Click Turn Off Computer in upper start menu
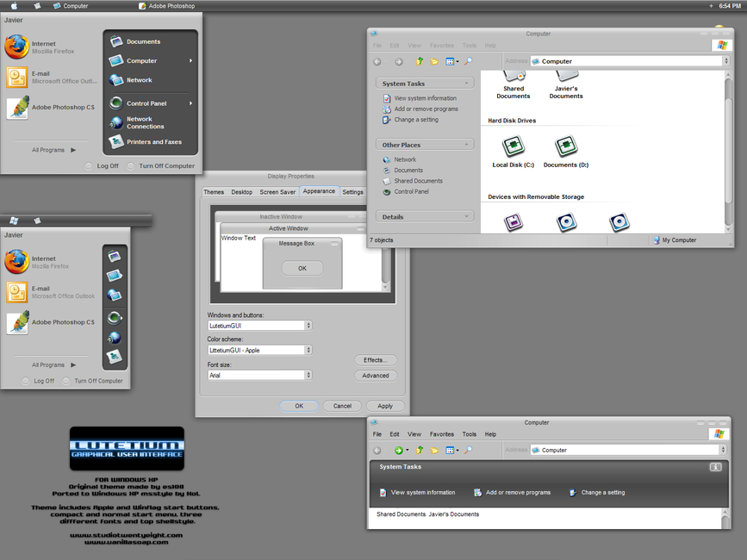747x560 pixels. pos(161,165)
